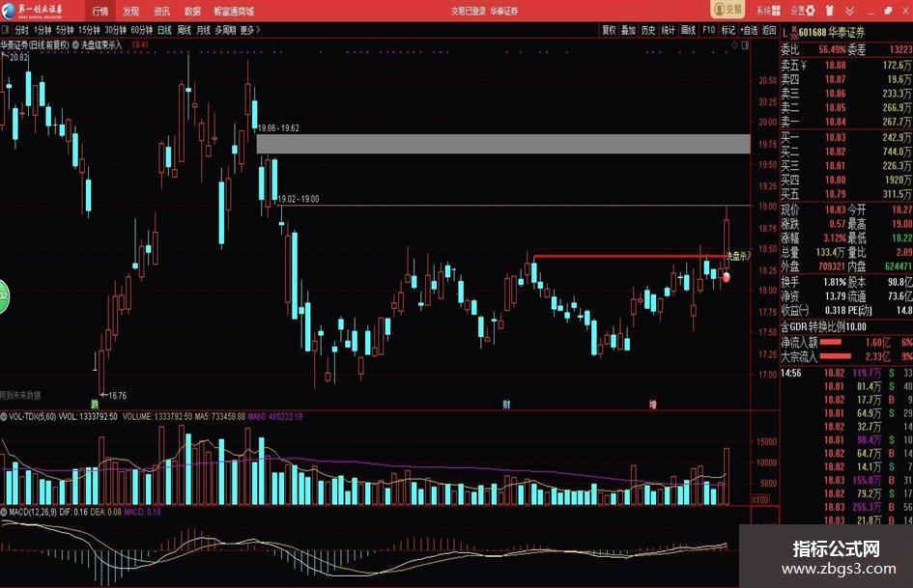This screenshot has height=588, width=913.
Task: Click the 交易 trade button
Action: point(728,10)
